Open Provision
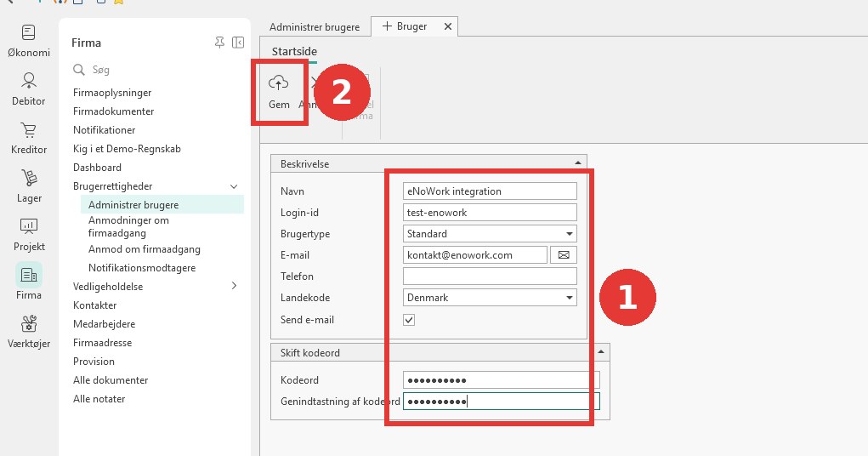Screen dimensions: 868x456 [x=94, y=362]
